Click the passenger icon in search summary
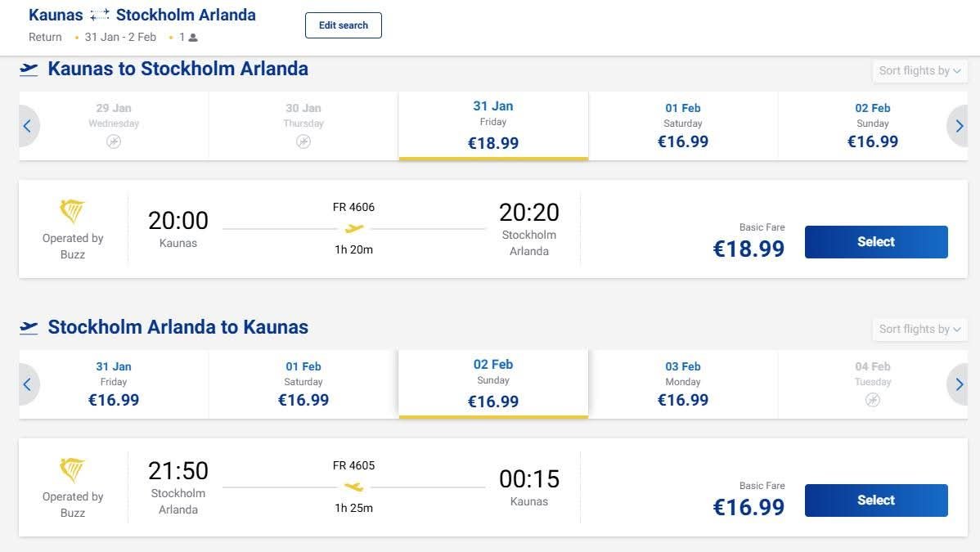The height and width of the screenshot is (552, 980). 193,38
